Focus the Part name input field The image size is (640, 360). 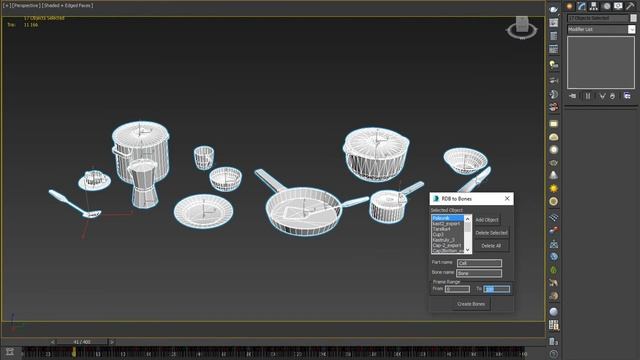pos(479,263)
